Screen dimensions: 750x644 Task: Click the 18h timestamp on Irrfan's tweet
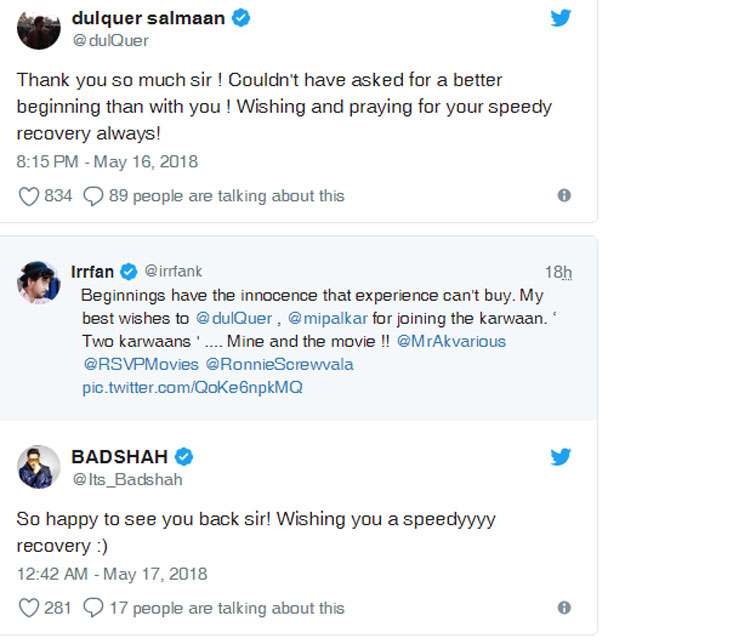(557, 272)
